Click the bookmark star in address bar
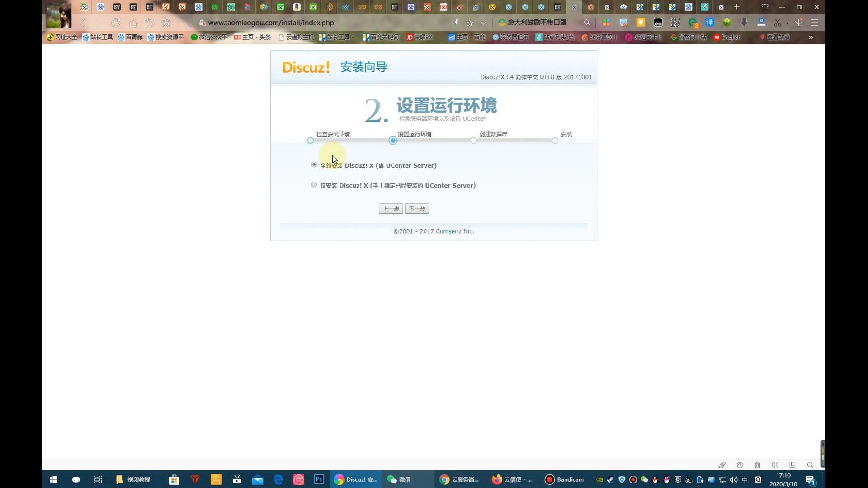The image size is (868, 488). (470, 23)
